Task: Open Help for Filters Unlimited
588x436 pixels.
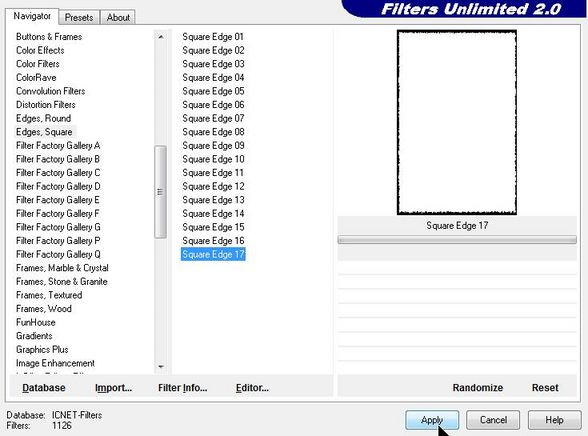Action: coord(554,420)
